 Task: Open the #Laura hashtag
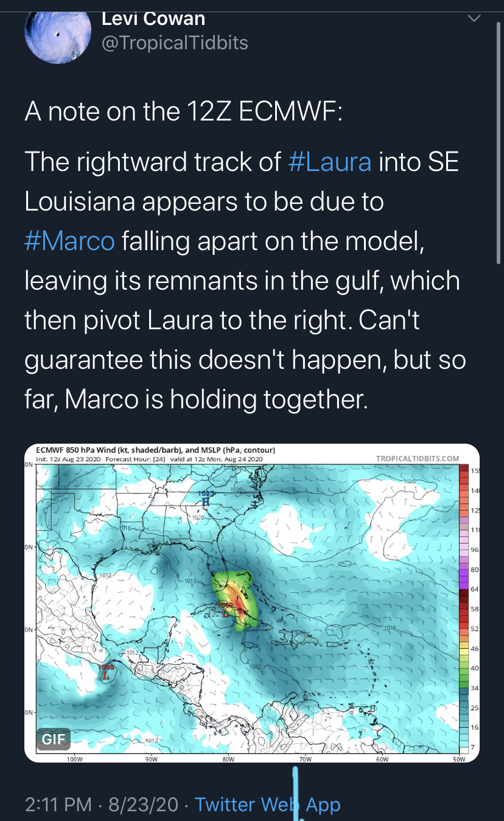[x=329, y=163]
